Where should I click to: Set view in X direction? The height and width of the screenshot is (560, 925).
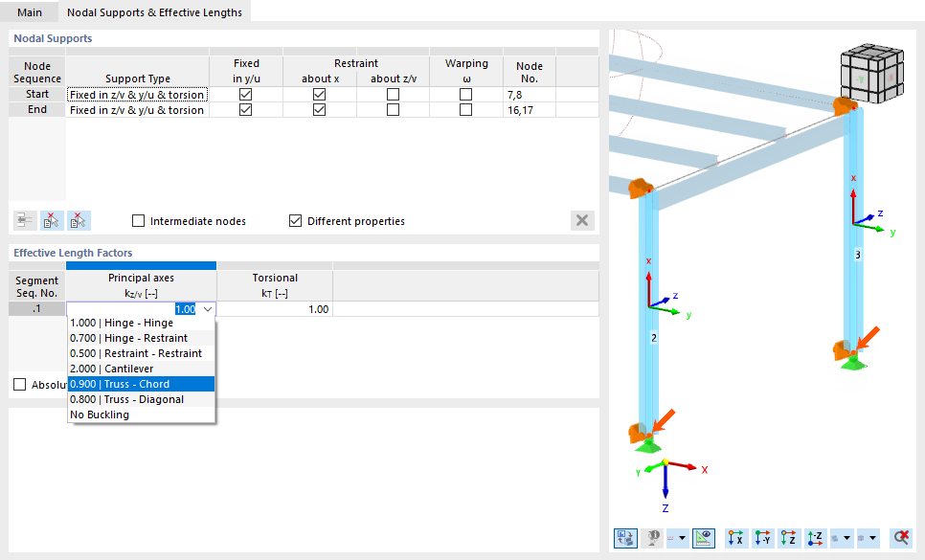(x=735, y=538)
